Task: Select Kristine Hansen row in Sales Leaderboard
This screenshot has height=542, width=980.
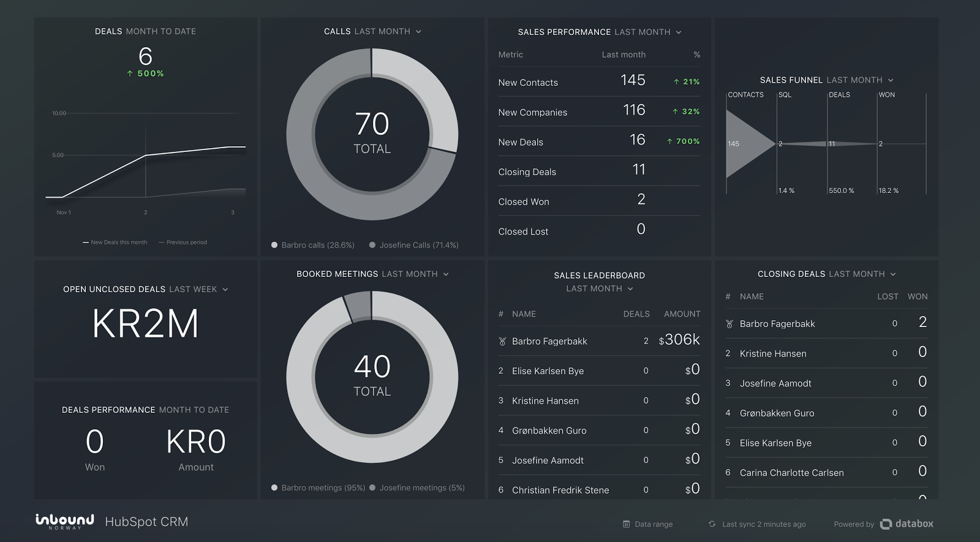Action: point(598,401)
